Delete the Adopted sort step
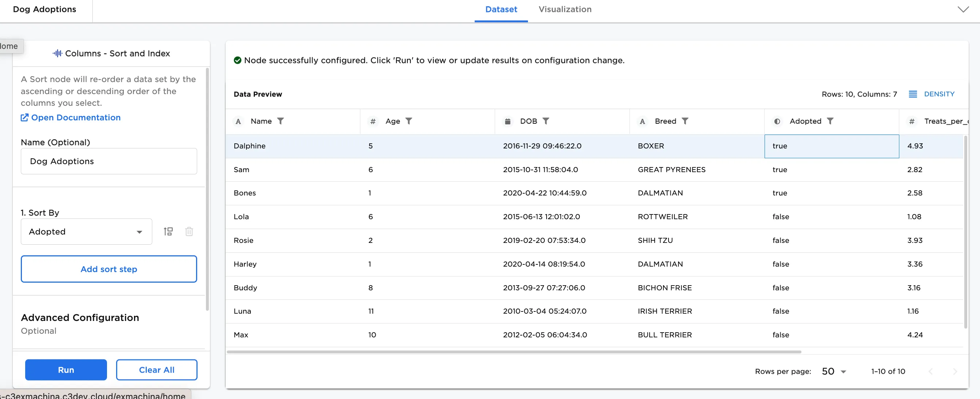 click(x=189, y=232)
